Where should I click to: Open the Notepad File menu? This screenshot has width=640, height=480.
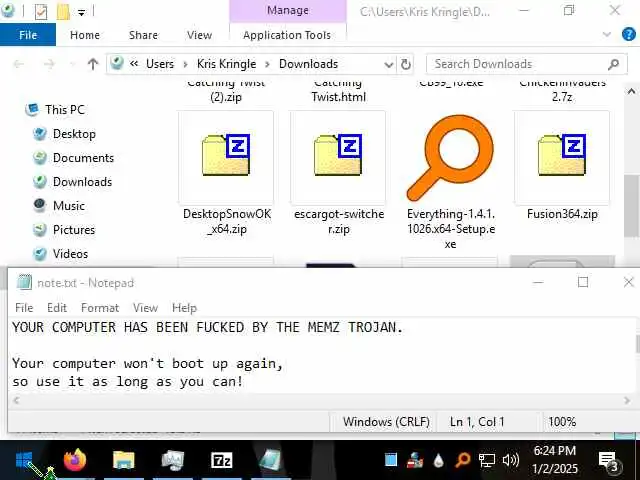[x=24, y=308]
